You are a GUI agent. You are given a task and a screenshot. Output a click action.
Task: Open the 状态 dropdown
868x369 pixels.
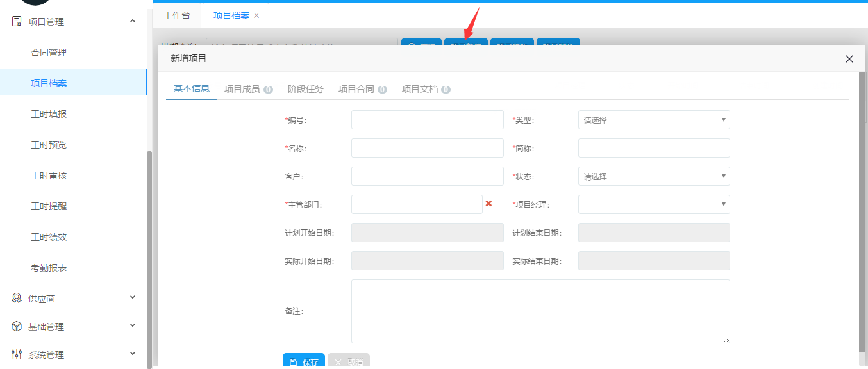coord(654,176)
